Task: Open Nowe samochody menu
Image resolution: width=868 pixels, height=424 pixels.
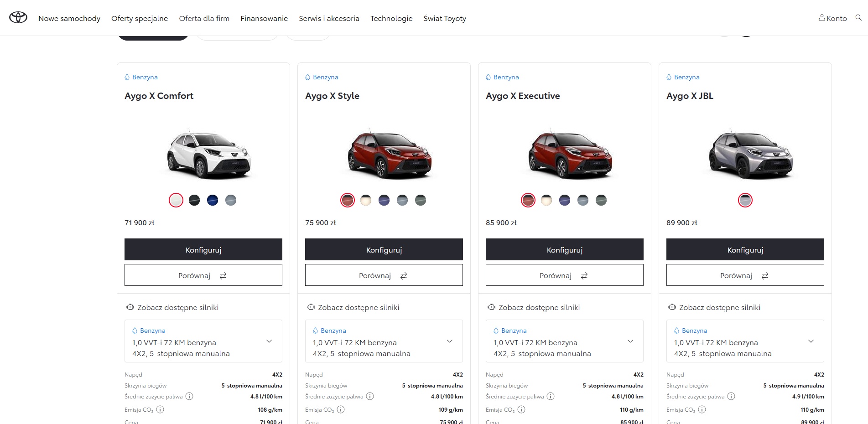Action: (69, 18)
